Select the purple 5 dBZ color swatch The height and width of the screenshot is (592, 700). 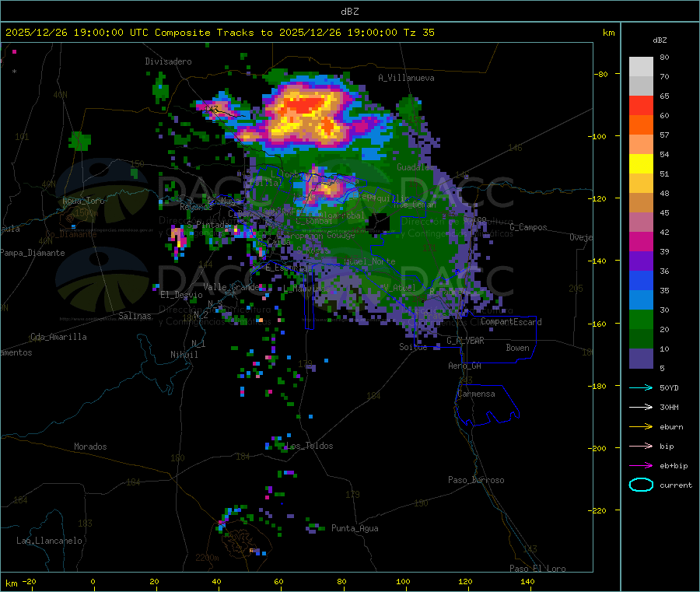click(x=641, y=359)
